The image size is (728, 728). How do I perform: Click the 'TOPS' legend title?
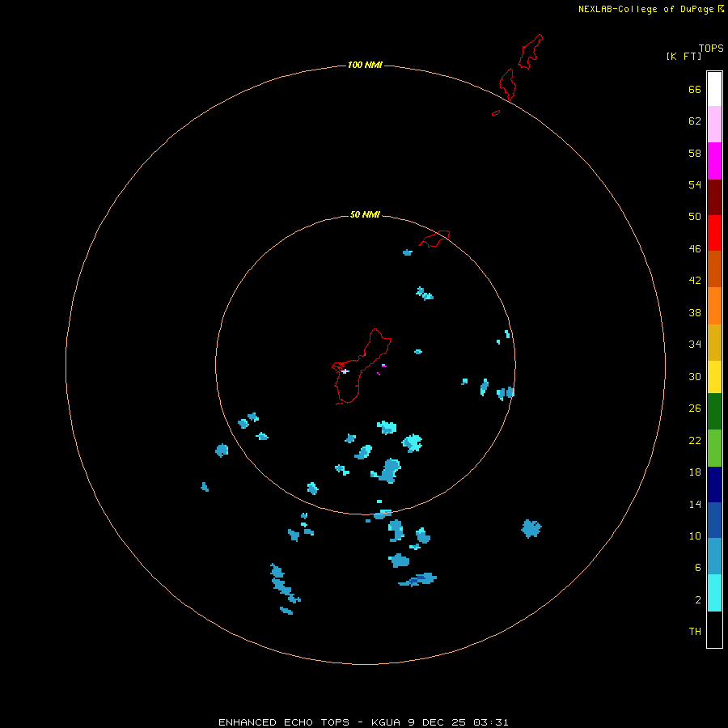[711, 49]
